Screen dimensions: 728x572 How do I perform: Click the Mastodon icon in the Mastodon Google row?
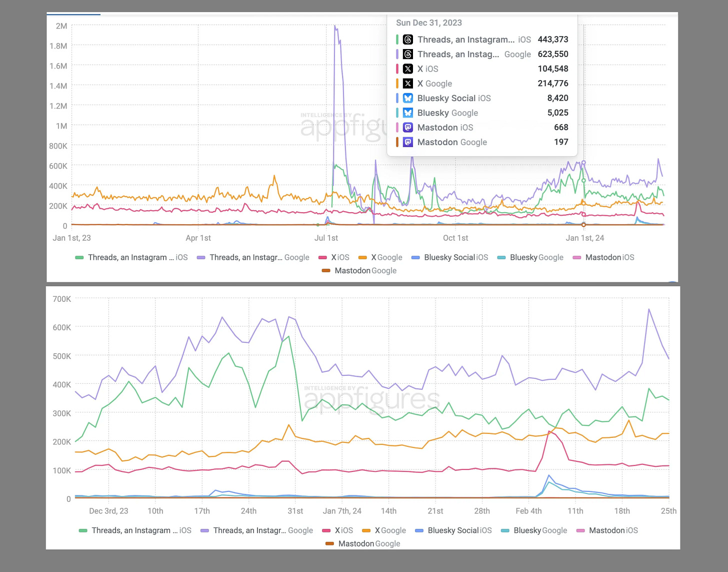[x=408, y=142]
